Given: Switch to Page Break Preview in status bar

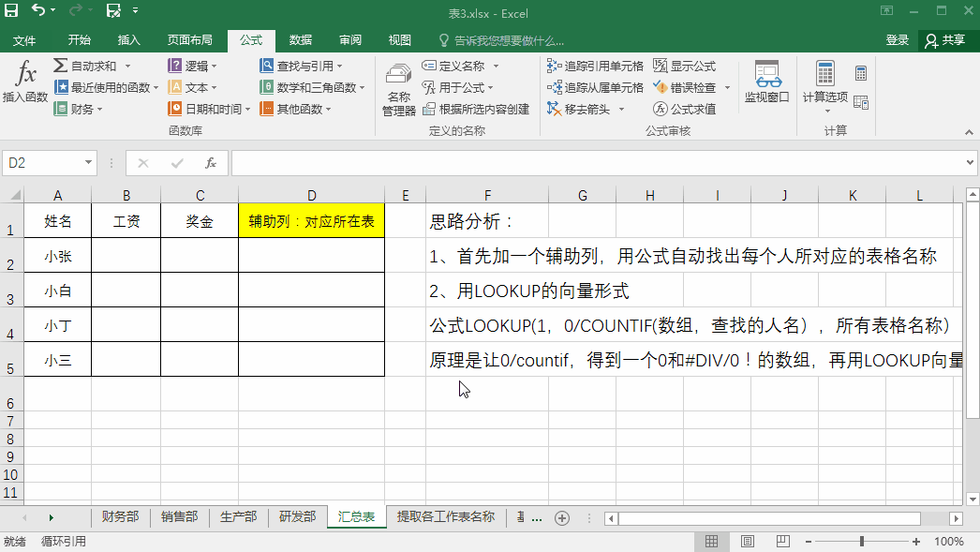Looking at the screenshot, I should point(782,542).
